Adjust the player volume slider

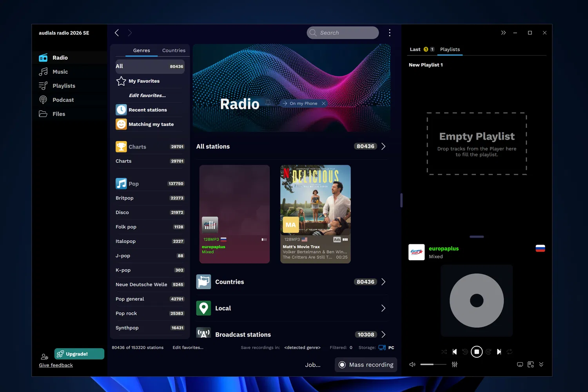(434, 365)
